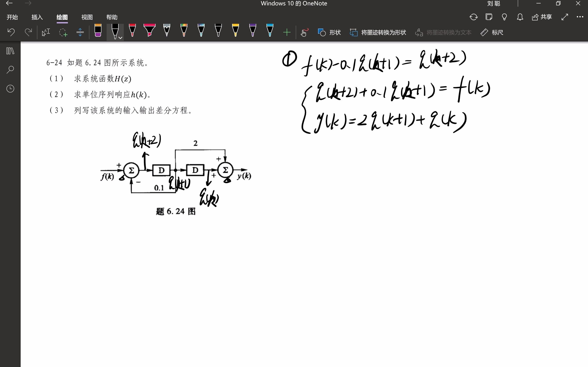The image size is (588, 367).
Task: Redo the last action
Action: (x=28, y=32)
